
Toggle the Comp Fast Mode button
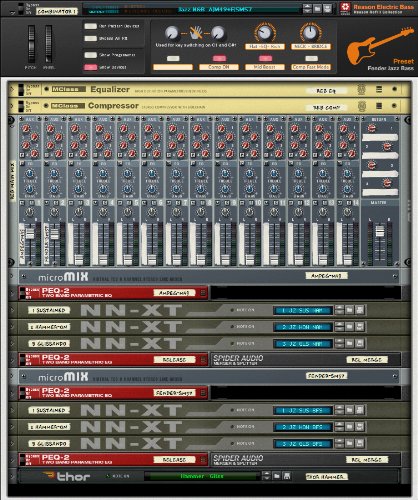(311, 59)
